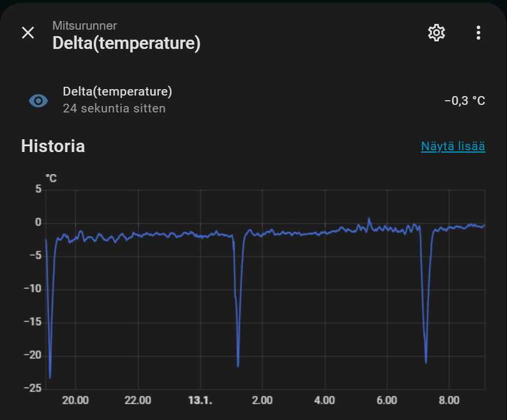Image resolution: width=507 pixels, height=420 pixels.
Task: Click the °C unit label above chart
Action: (51, 178)
